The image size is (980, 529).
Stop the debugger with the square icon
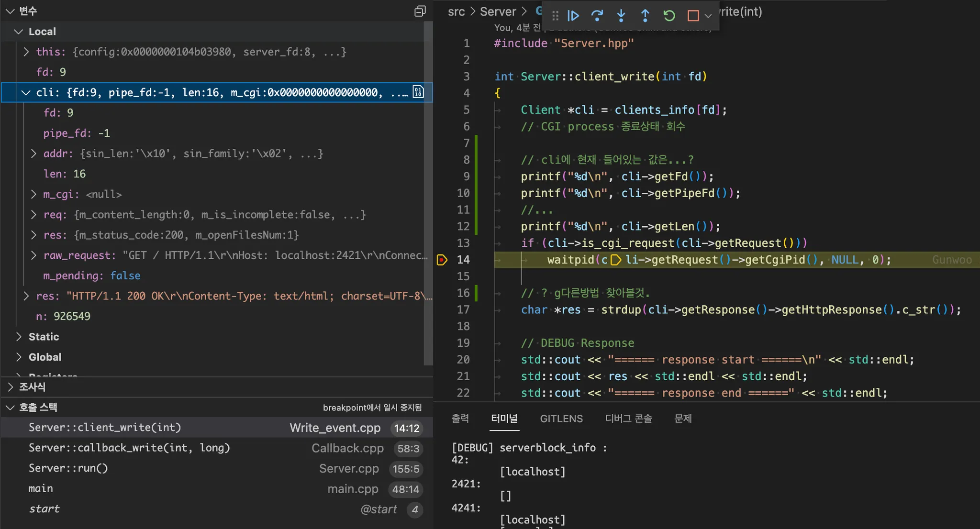(x=693, y=16)
